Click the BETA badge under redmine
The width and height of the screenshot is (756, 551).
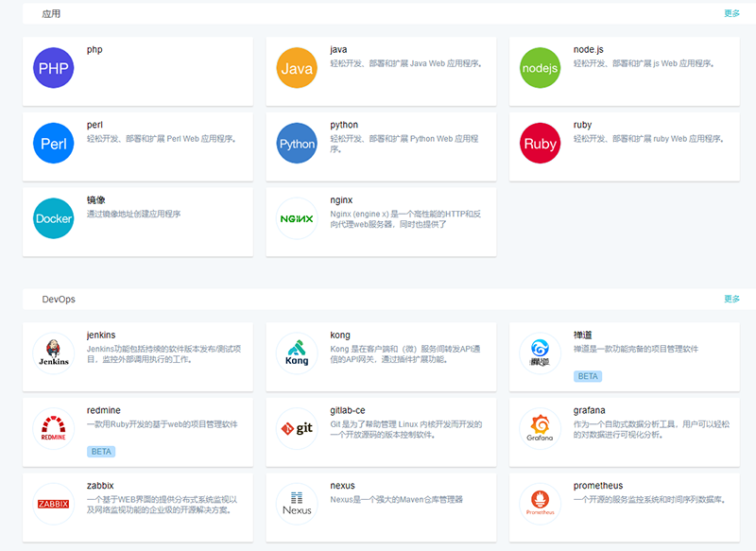pyautogui.click(x=101, y=452)
